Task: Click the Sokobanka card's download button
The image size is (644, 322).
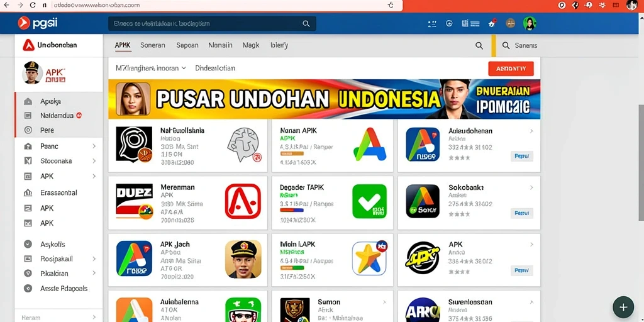Action: 521,213
